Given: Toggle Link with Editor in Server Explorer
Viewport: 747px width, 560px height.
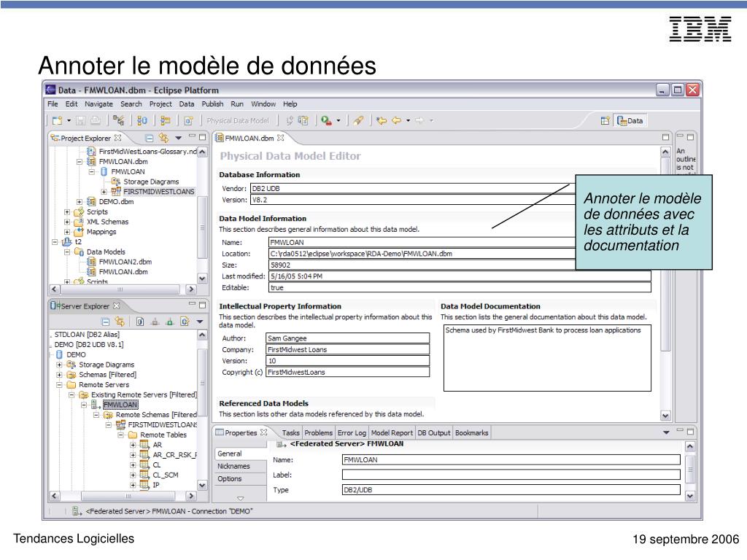Looking at the screenshot, I should (120, 322).
